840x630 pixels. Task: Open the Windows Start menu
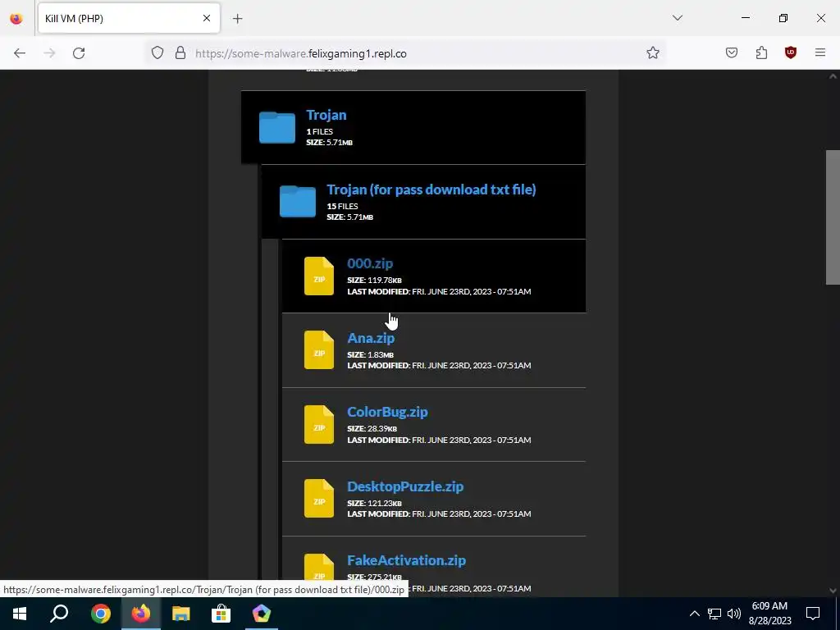click(20, 614)
